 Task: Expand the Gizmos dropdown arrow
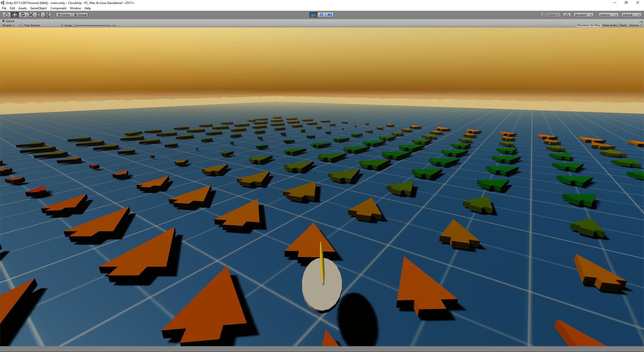tap(641, 25)
